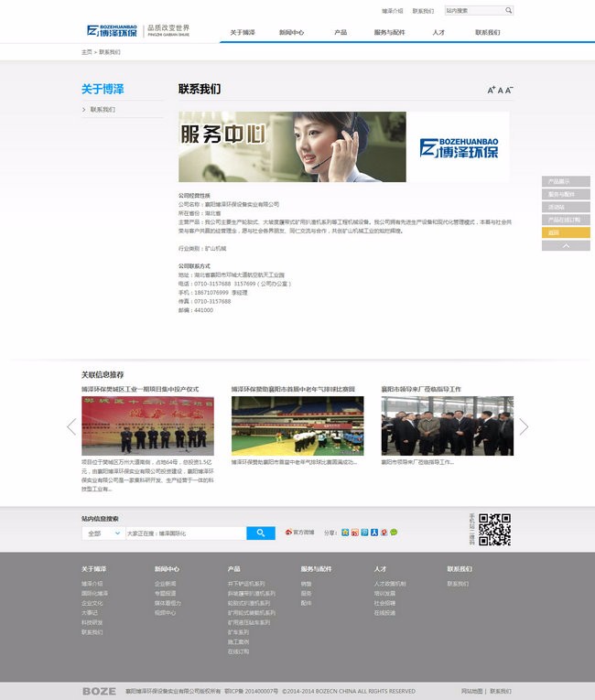Click the back-to-top chevron in floating sidebar
Image resolution: width=595 pixels, height=700 pixels.
click(x=566, y=245)
